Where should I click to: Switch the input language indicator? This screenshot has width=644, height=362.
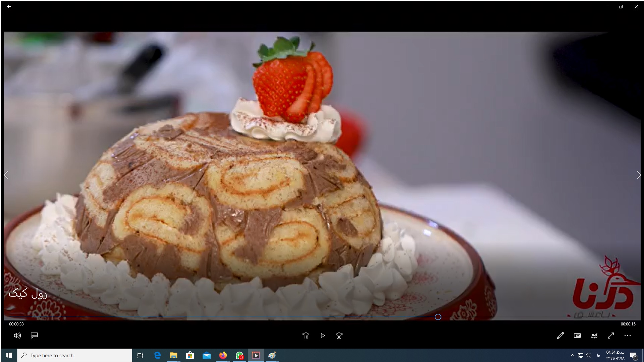[598, 355]
